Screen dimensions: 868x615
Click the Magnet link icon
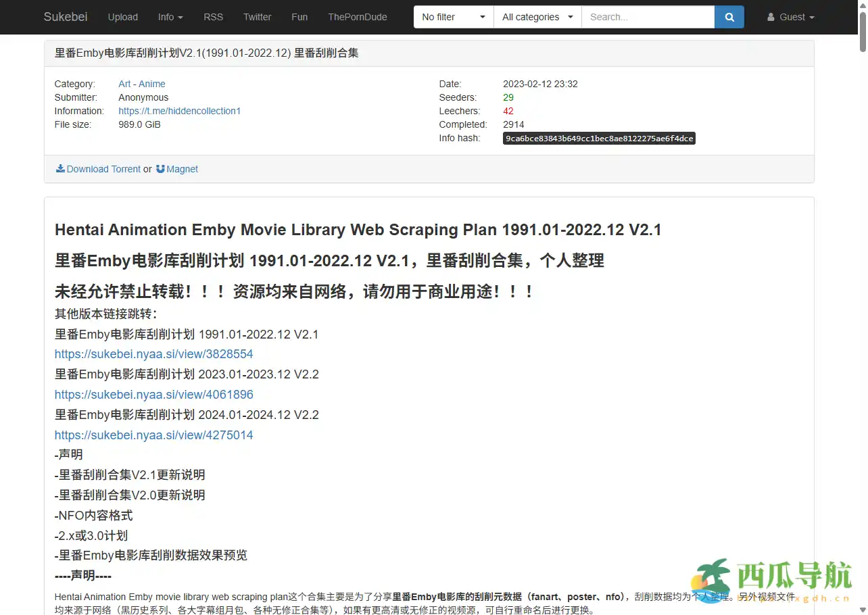click(x=160, y=169)
